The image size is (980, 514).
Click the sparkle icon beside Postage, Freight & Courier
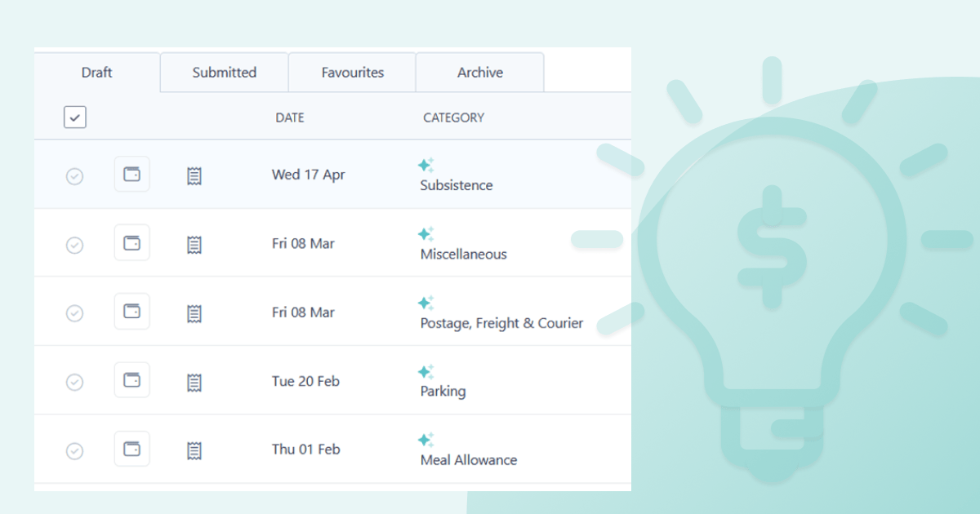425,302
